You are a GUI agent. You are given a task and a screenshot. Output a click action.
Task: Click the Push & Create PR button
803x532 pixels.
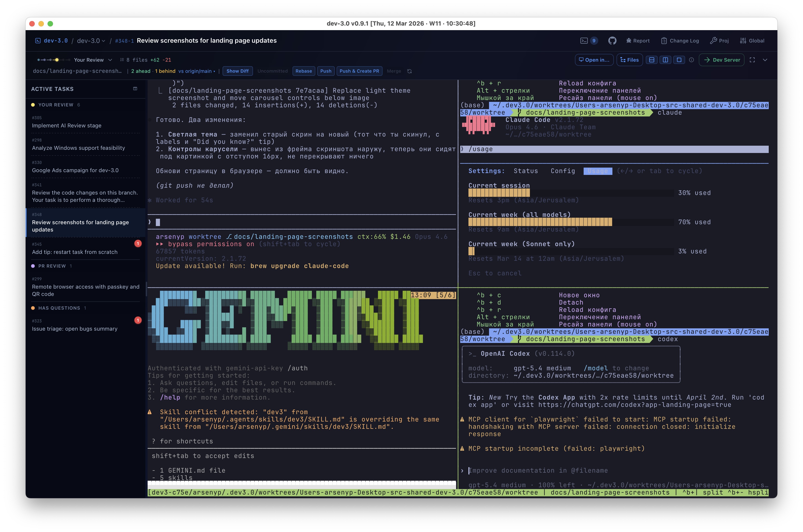[x=359, y=71]
